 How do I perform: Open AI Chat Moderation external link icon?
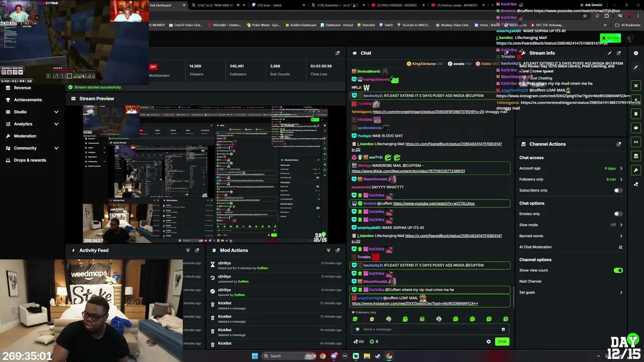click(620, 247)
